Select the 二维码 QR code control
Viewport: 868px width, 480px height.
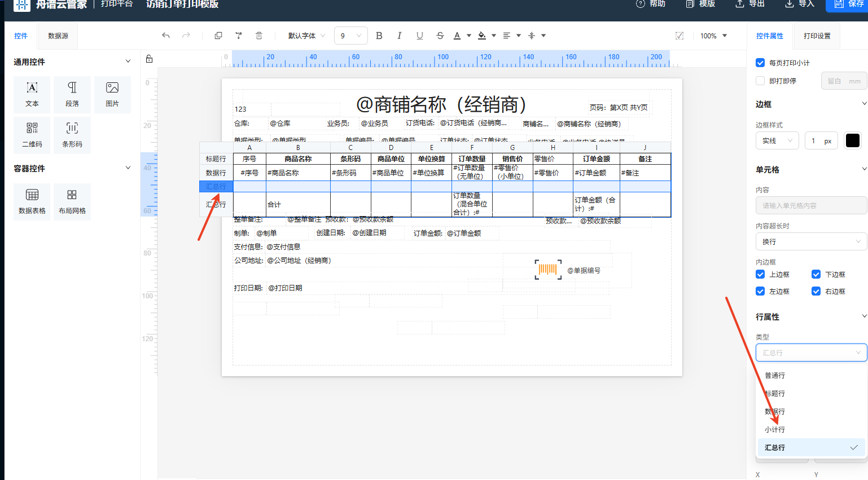[32, 135]
